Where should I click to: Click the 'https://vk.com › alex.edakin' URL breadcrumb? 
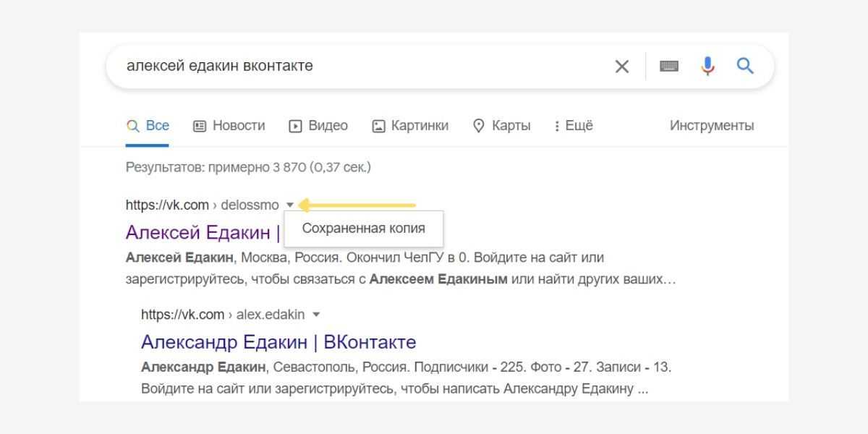click(x=223, y=315)
